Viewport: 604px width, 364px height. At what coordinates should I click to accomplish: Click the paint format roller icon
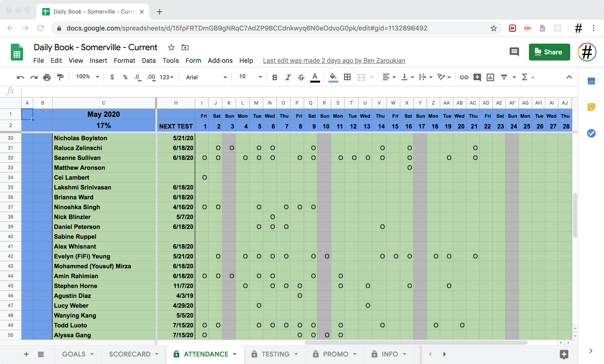[60, 77]
